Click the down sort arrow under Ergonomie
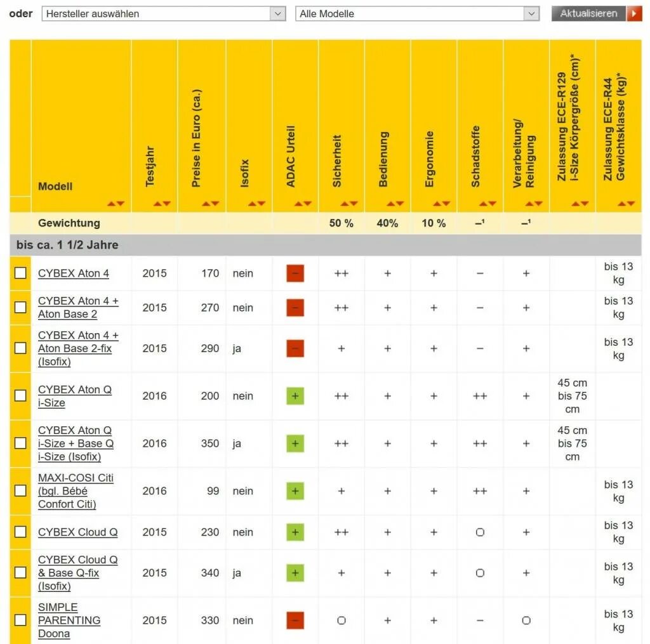 [446, 204]
